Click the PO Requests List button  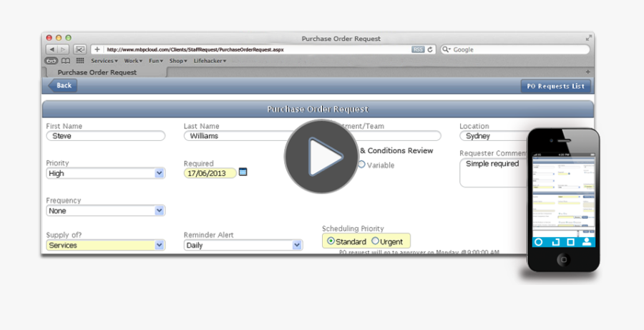[555, 86]
